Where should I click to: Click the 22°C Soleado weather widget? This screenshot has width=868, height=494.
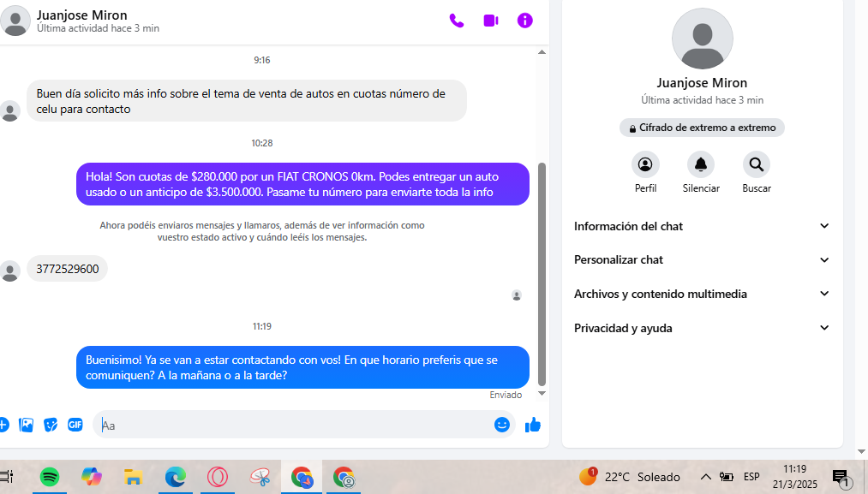point(630,477)
